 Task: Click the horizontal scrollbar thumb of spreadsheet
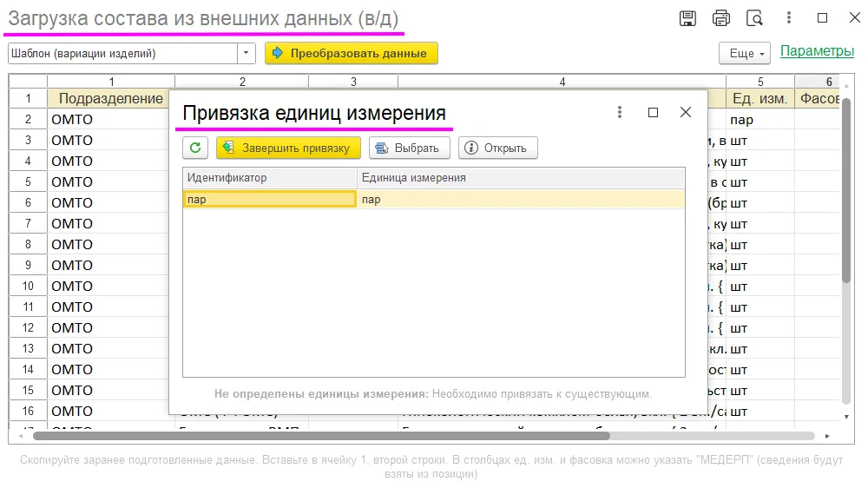click(x=321, y=436)
